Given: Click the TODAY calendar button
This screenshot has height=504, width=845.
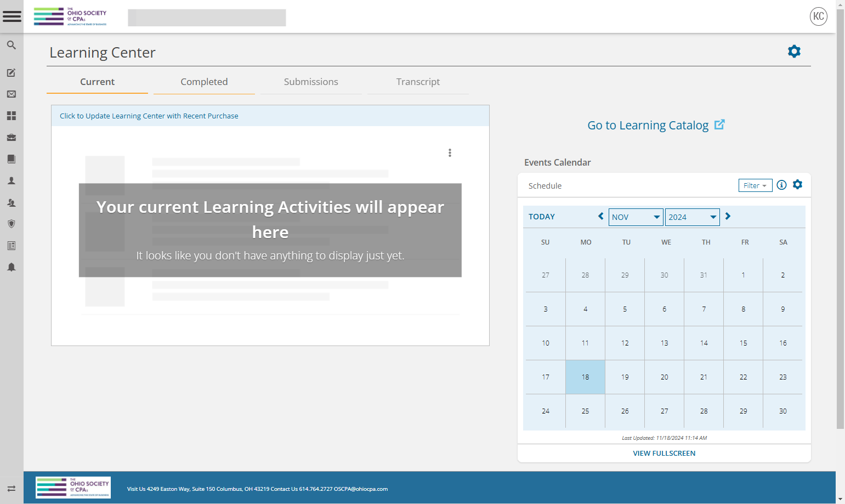Looking at the screenshot, I should pos(542,217).
